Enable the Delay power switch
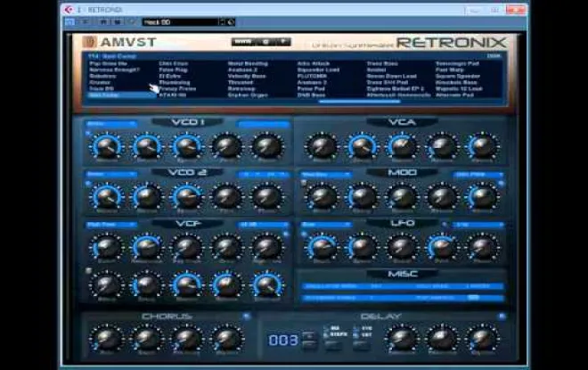588x370 pixels. (x=502, y=317)
